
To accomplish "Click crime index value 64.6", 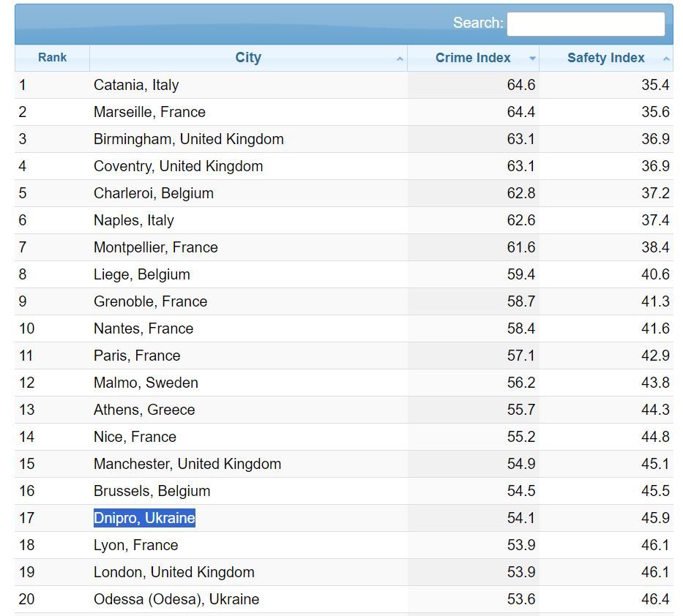I will pyautogui.click(x=520, y=85).
